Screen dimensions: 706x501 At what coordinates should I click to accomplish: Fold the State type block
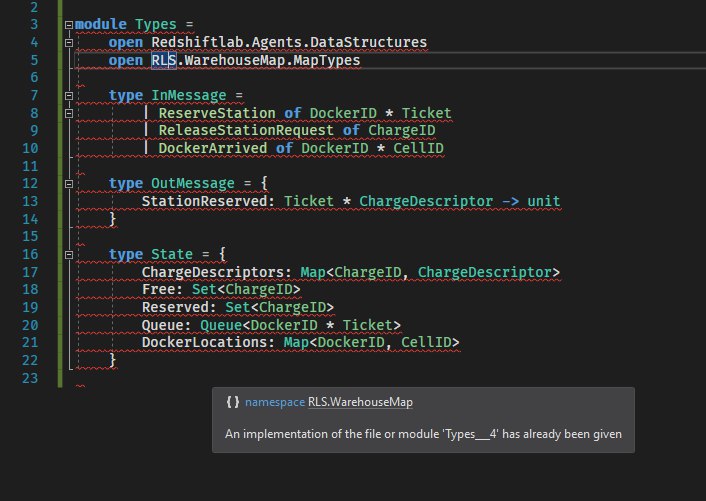pos(68,255)
